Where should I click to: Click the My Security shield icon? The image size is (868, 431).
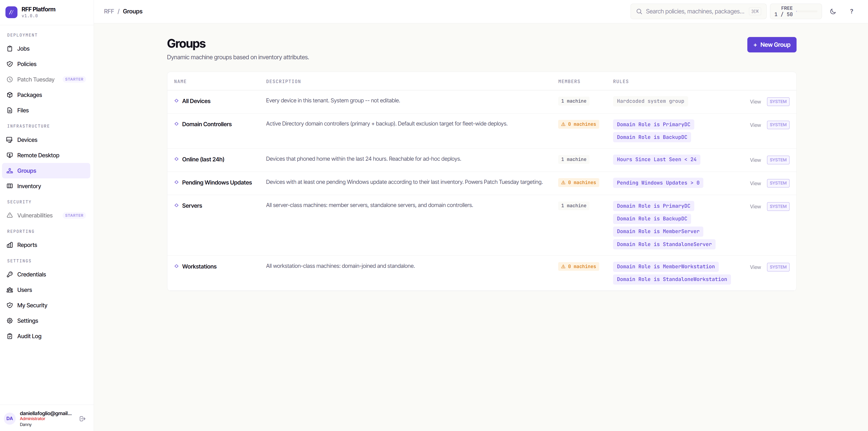click(x=10, y=305)
